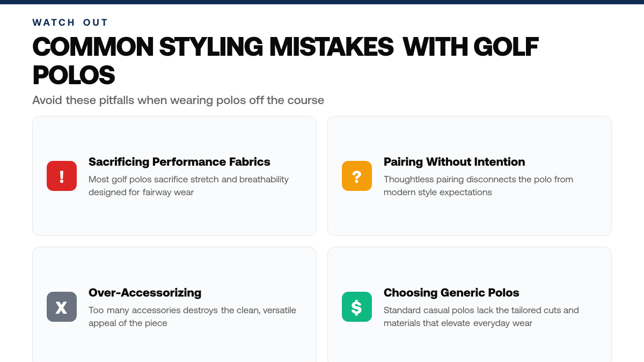Screen dimensions: 644x362
Task: Click the 'Avoid these pitfalls' subtitle text
Action: 178,100
